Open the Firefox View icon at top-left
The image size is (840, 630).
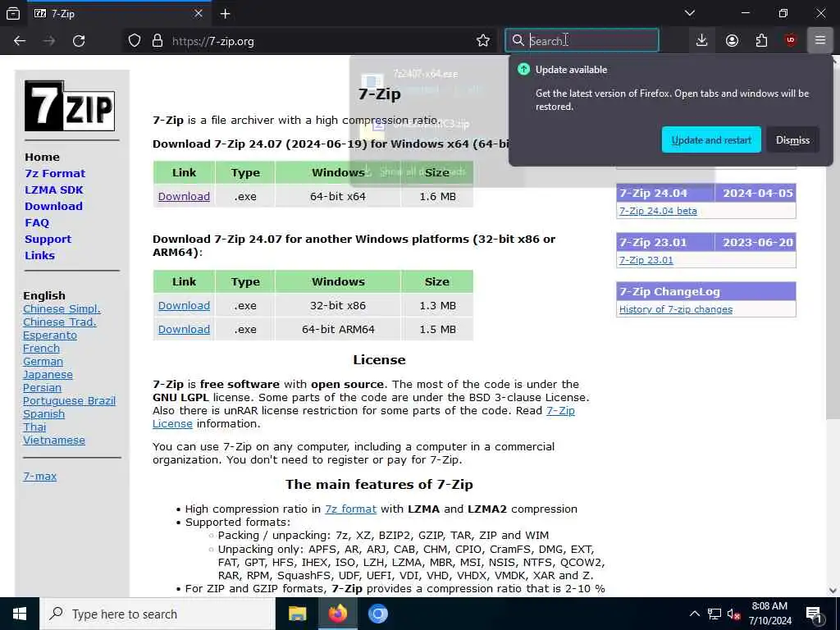point(13,13)
